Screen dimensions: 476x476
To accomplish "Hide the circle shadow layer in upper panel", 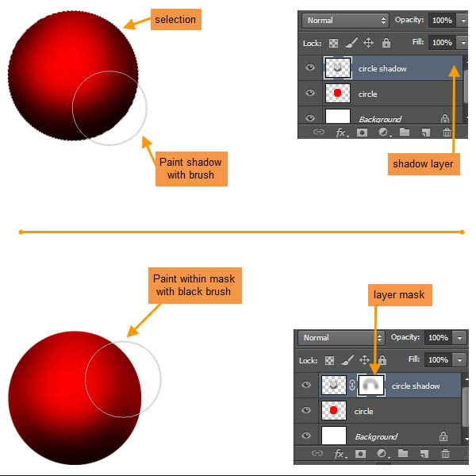I will 310,68.
